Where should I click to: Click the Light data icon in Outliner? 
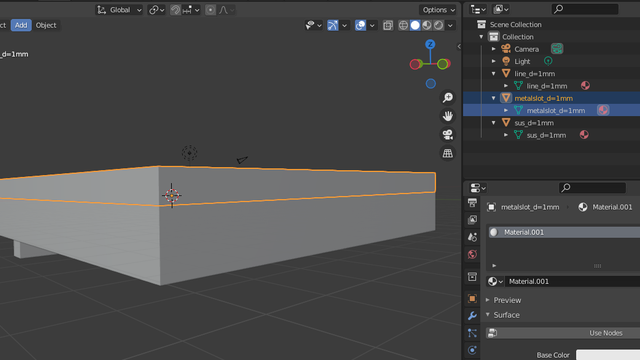pos(548,61)
